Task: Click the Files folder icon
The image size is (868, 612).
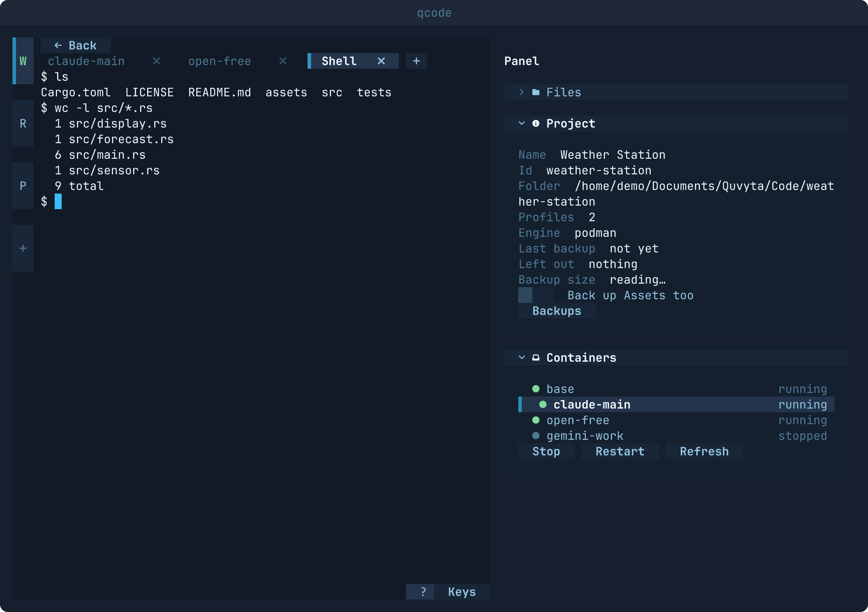Action: pos(536,92)
